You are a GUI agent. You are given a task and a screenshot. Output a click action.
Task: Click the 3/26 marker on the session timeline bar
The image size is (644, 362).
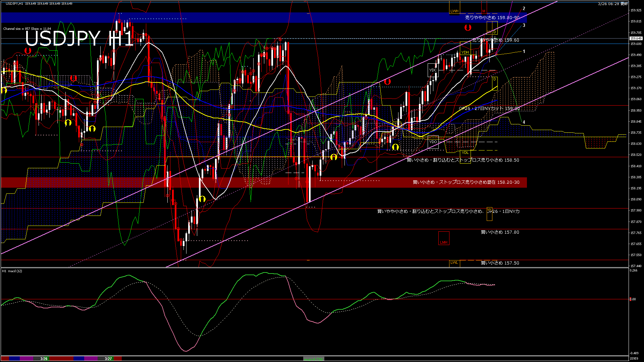click(44, 358)
